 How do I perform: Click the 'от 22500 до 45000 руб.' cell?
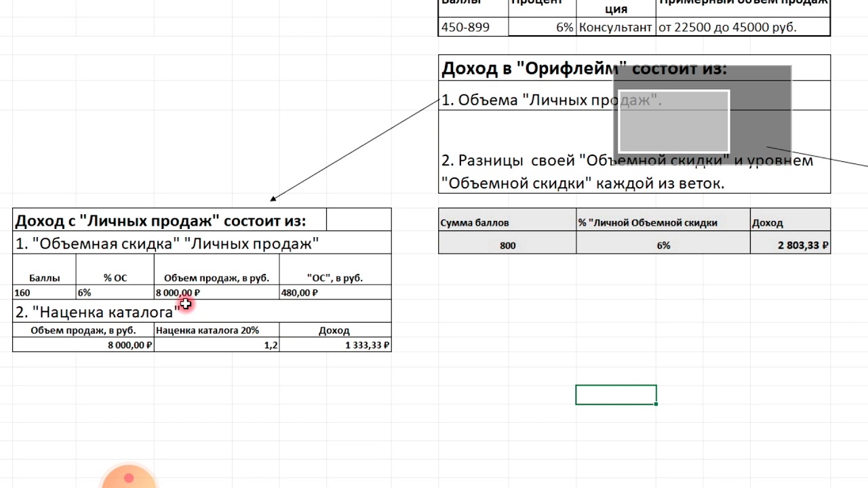[x=743, y=27]
